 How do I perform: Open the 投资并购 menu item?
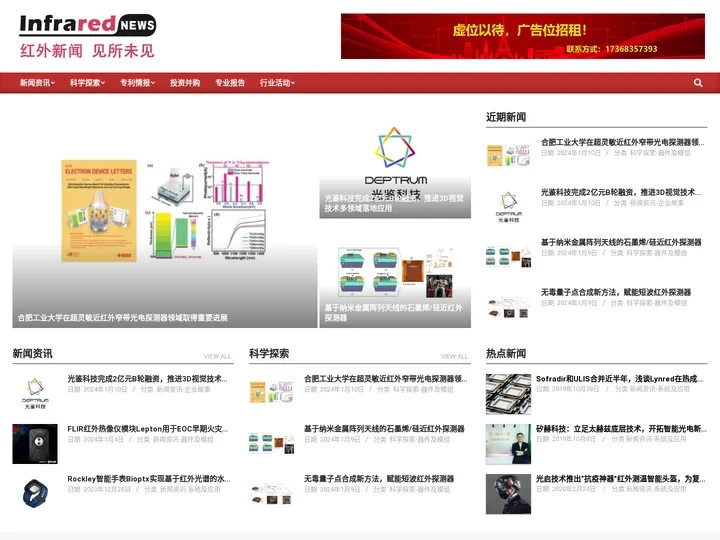[x=185, y=83]
